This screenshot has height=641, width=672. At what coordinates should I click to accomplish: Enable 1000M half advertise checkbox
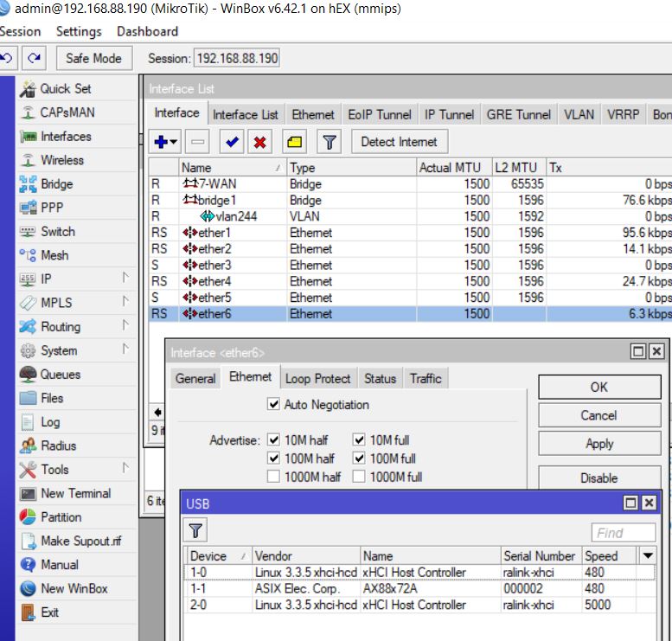point(273,477)
